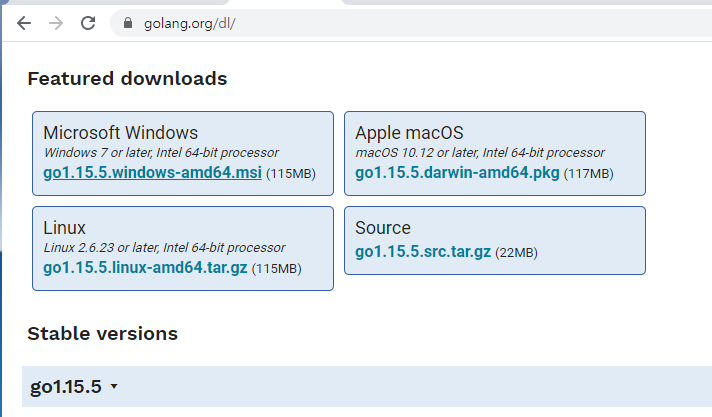Click the Featured downloads heading

[x=127, y=79]
